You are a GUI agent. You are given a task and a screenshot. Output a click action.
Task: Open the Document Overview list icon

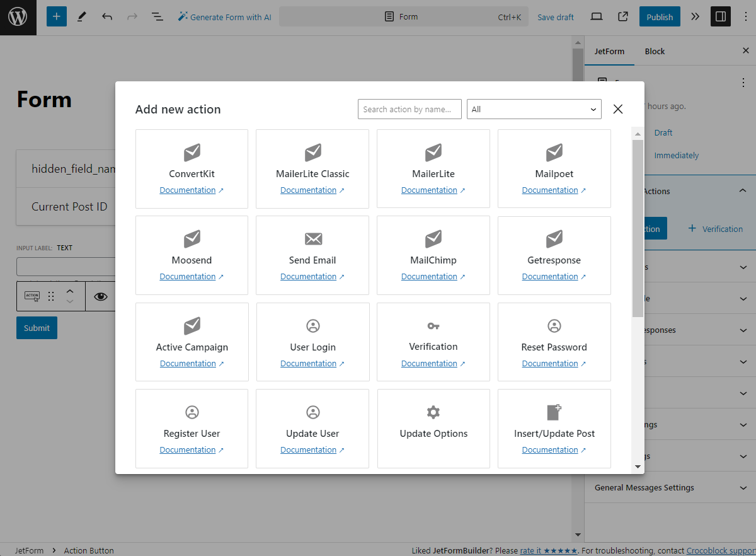point(157,17)
